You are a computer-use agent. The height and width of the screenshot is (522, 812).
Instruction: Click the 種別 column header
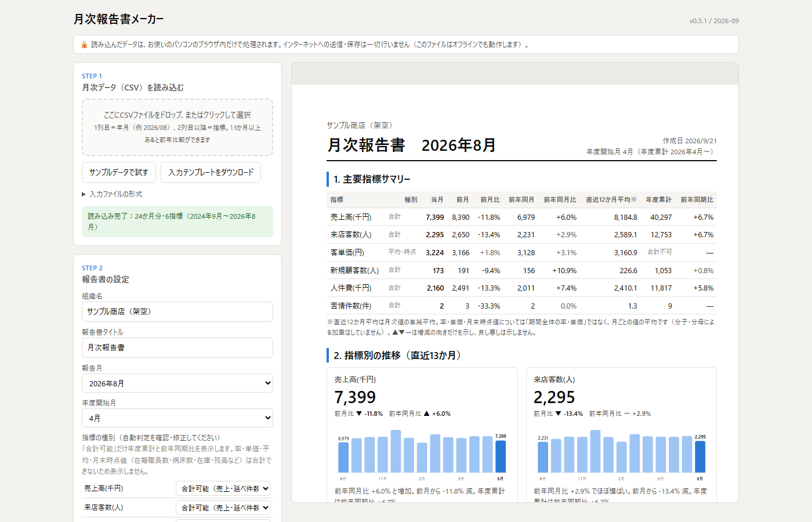(411, 200)
